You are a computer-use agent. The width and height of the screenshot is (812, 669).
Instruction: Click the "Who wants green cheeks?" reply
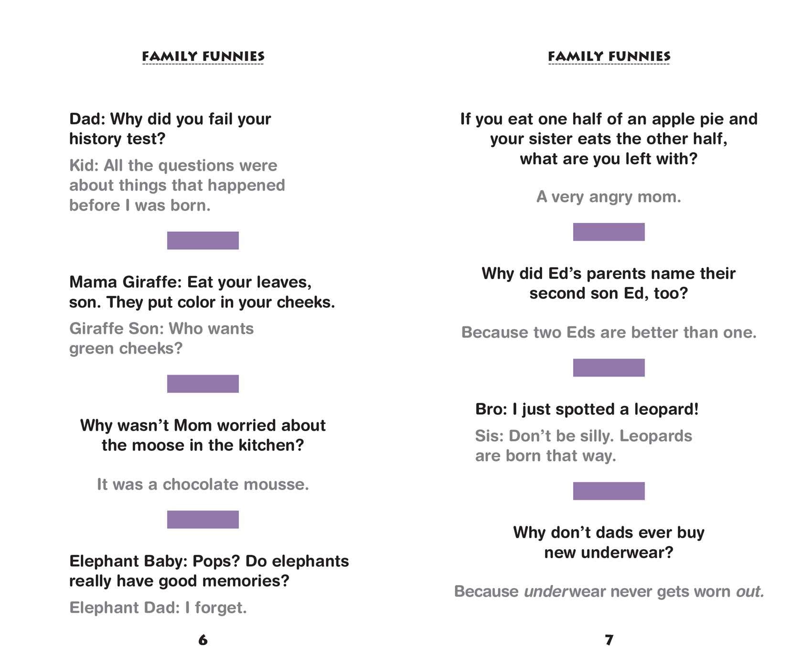(x=161, y=338)
